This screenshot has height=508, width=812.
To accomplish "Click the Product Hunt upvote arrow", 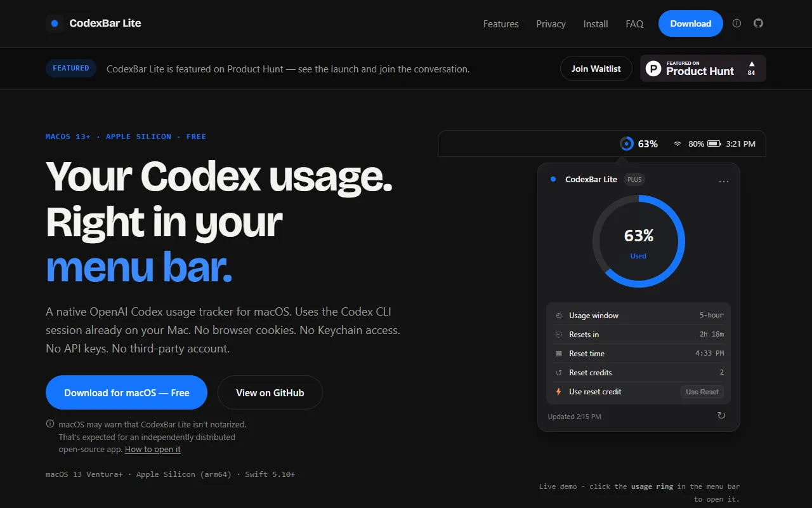I will pyautogui.click(x=752, y=63).
